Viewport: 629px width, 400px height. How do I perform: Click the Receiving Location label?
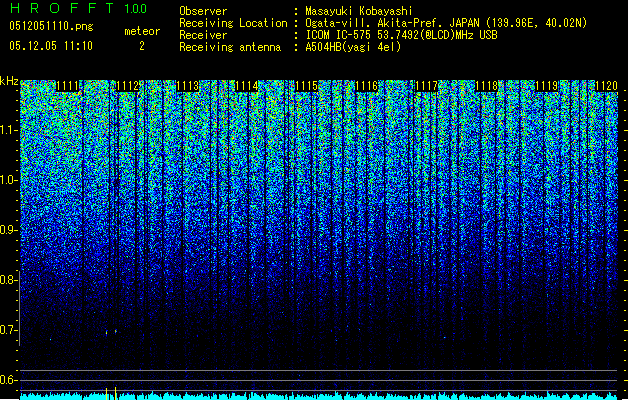point(233,23)
